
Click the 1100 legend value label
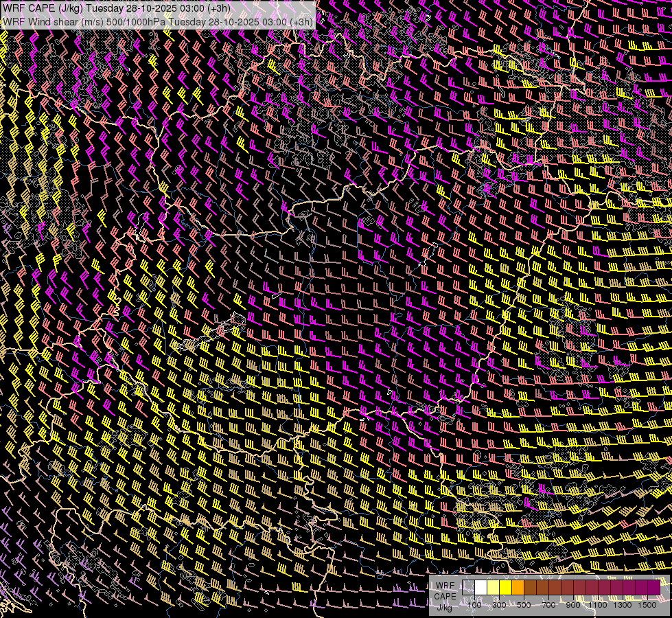(x=598, y=605)
